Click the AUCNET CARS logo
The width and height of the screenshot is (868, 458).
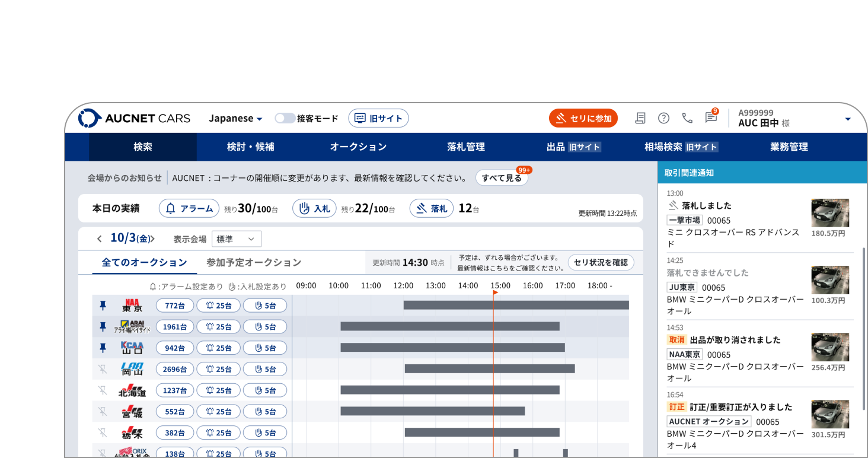pos(135,118)
